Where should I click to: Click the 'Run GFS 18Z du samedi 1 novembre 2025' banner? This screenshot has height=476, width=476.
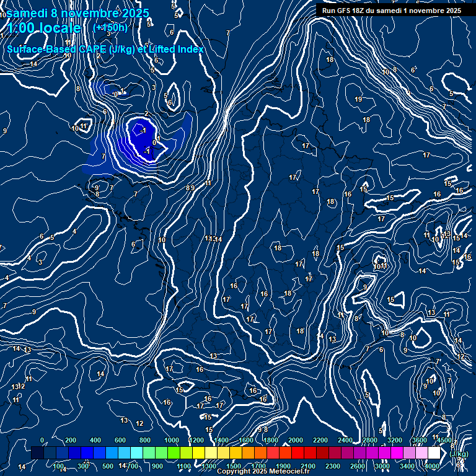tap(392, 11)
